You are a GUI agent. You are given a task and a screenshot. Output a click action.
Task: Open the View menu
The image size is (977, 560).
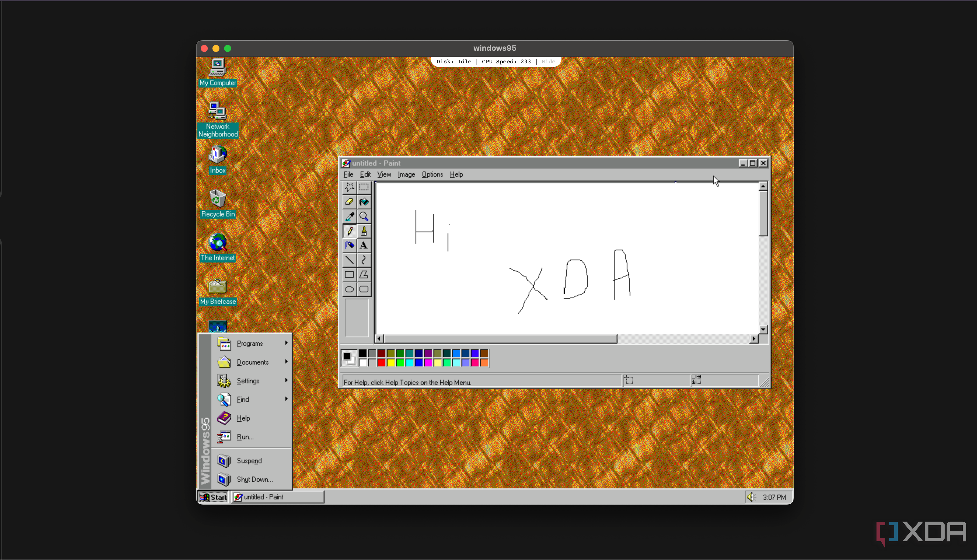[384, 175]
